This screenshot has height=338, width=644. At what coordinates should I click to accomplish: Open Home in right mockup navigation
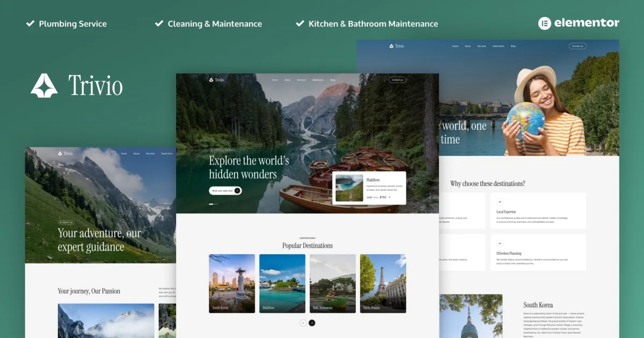[455, 46]
